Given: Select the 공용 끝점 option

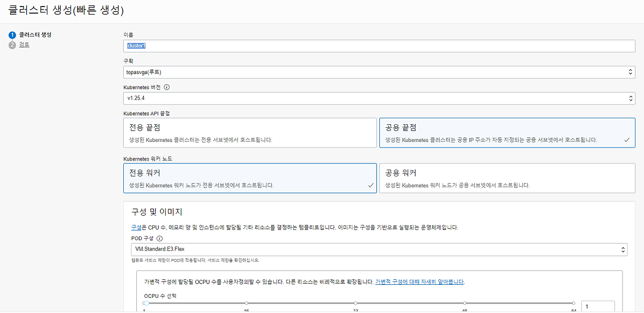Looking at the screenshot, I should point(507,132).
